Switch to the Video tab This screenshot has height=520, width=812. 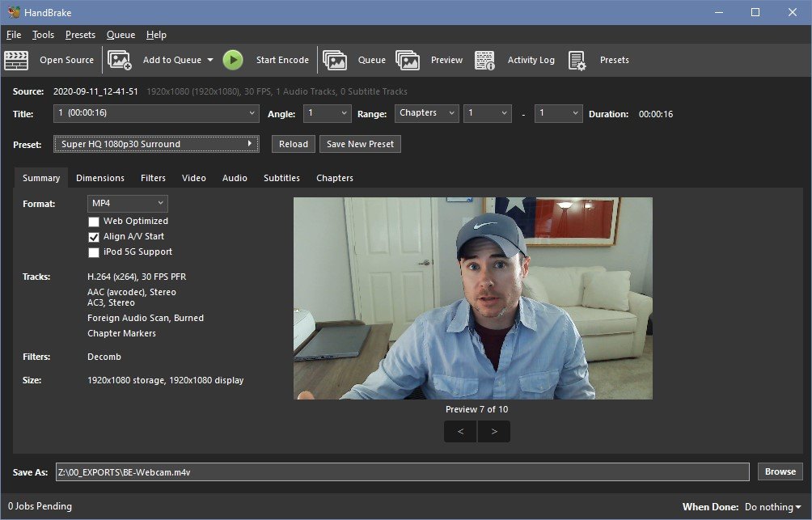[193, 178]
